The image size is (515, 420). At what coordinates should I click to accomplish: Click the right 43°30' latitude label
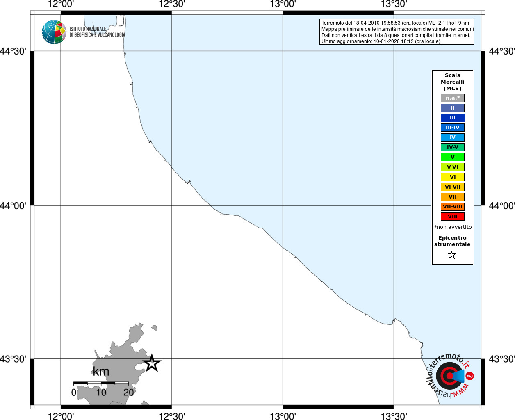pyautogui.click(x=502, y=359)
